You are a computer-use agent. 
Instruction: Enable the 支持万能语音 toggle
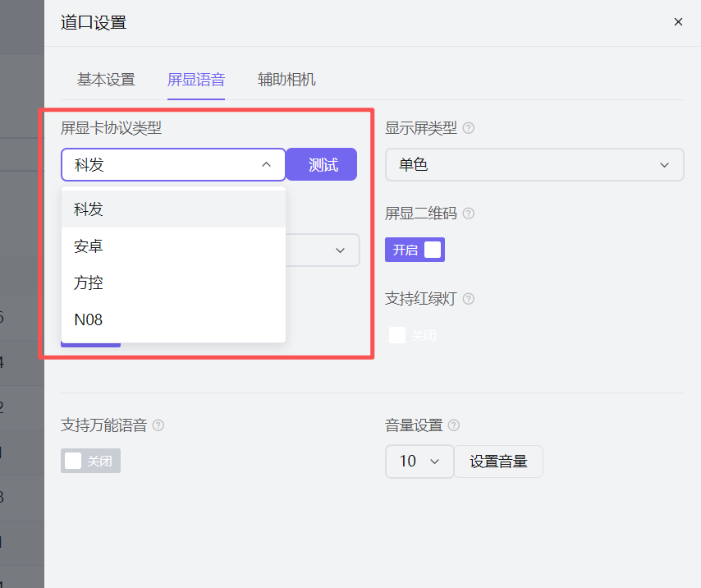tap(90, 461)
